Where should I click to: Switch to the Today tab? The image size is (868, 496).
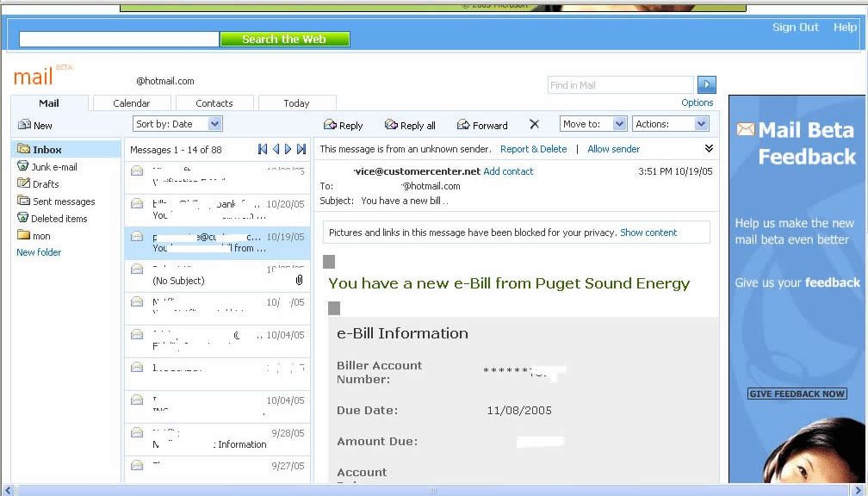pyautogui.click(x=297, y=103)
